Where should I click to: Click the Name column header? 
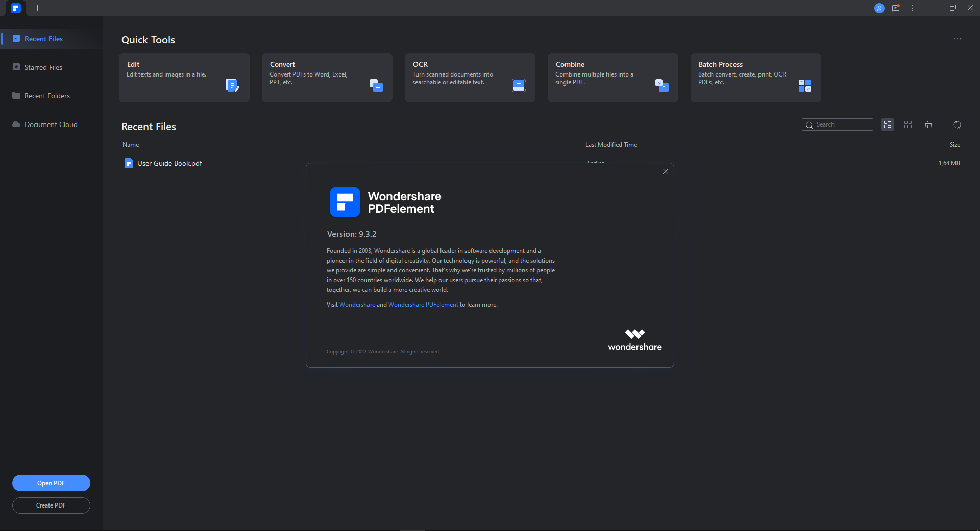131,145
